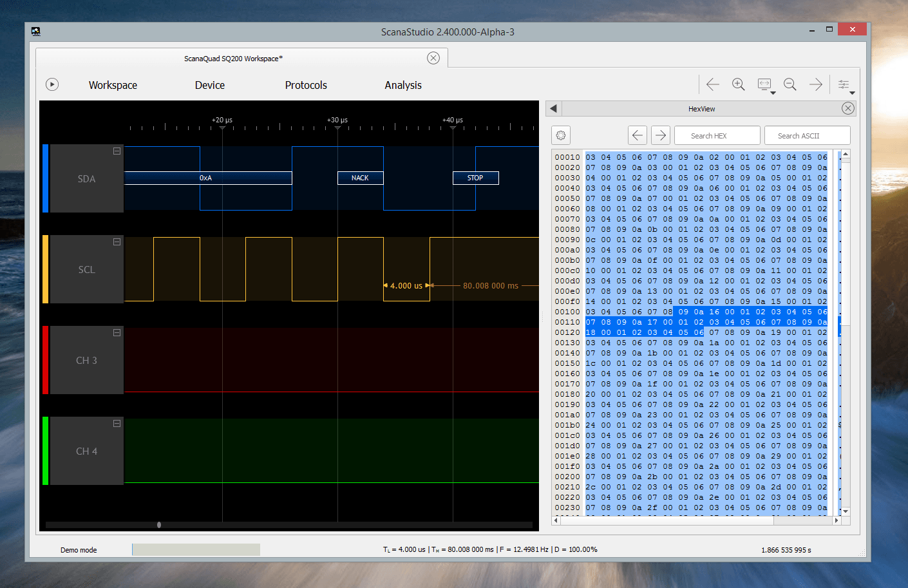908x588 pixels.
Task: Toggle collapse on the CH 4 channel
Action: pyautogui.click(x=117, y=423)
